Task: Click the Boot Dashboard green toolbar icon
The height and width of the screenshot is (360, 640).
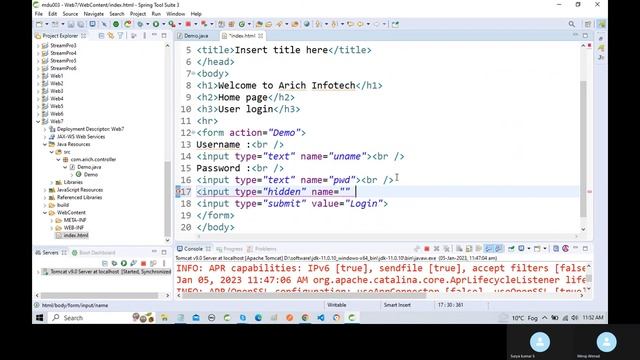Action: pos(116,24)
